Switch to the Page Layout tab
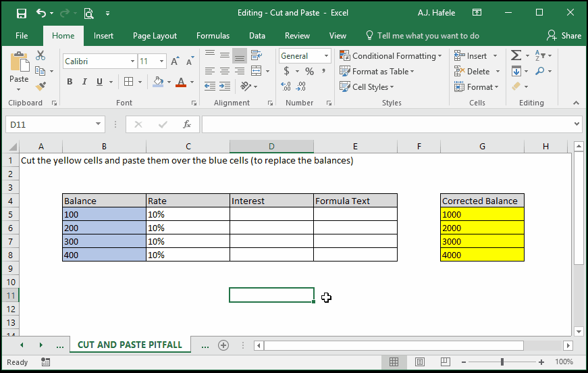 (x=155, y=36)
